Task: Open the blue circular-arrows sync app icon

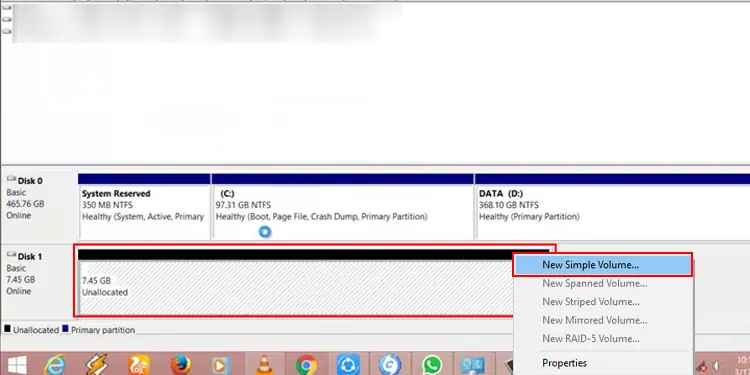Action: pos(348,365)
